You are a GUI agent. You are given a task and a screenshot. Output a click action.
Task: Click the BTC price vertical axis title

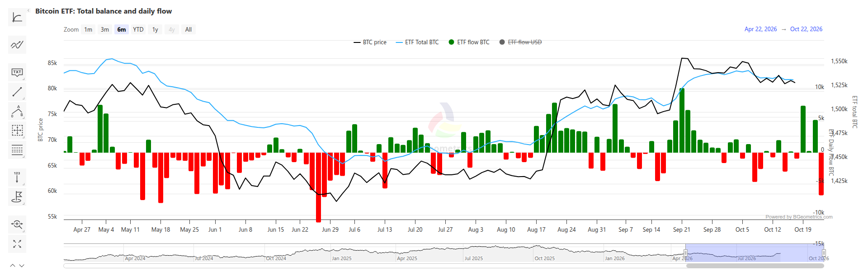[40, 130]
